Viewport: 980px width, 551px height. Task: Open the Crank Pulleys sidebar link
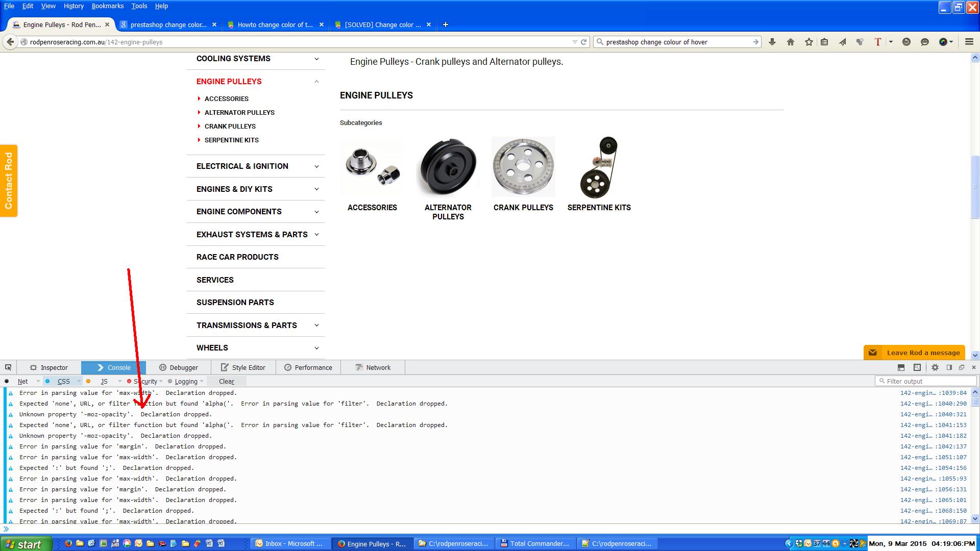(230, 126)
